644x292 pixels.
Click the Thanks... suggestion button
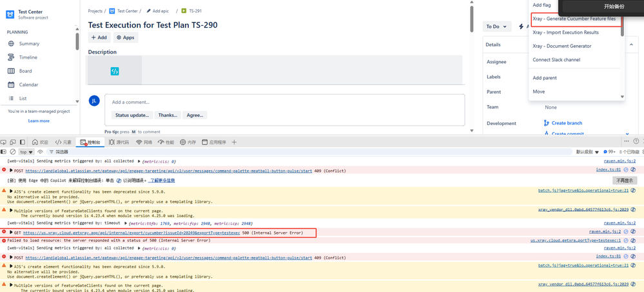[x=168, y=115]
